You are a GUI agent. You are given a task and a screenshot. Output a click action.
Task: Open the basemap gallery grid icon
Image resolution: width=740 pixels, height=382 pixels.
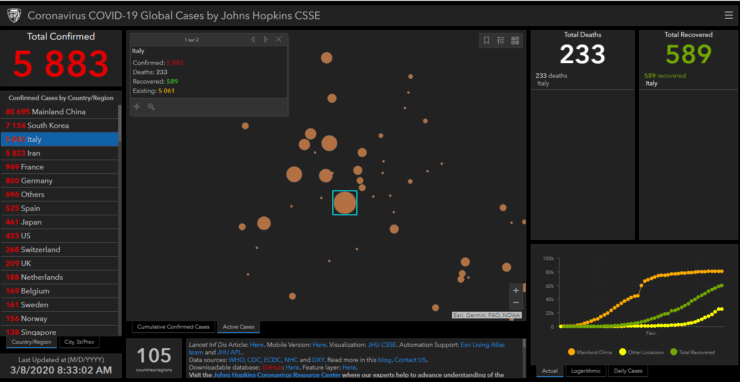515,41
